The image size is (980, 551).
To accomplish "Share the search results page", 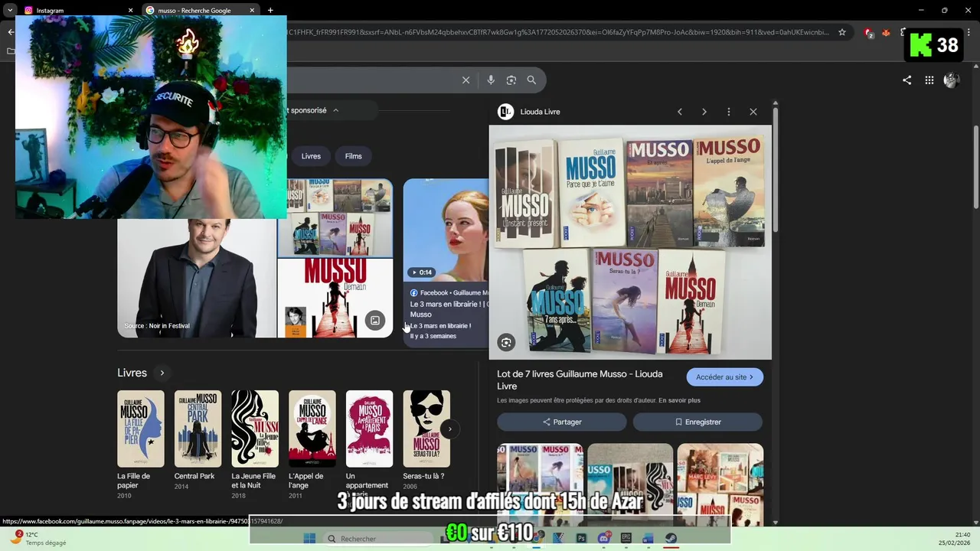I will click(x=906, y=80).
